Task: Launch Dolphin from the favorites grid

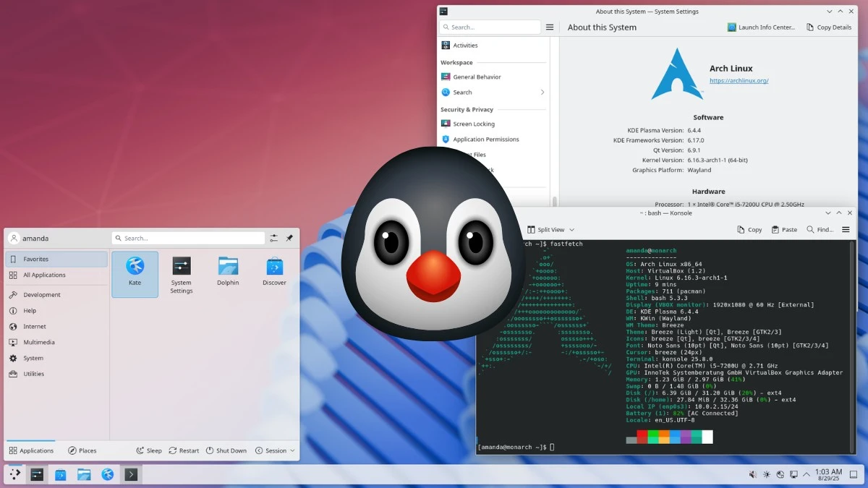Action: point(227,274)
